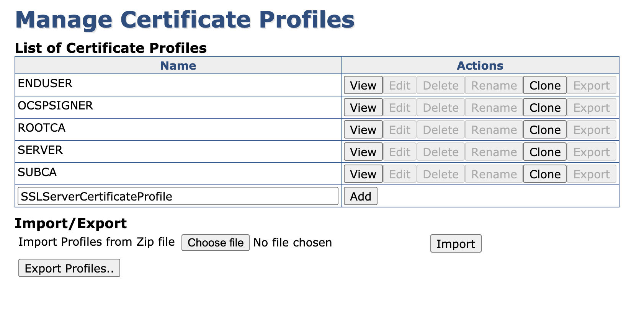This screenshot has width=644, height=310.
Task: View the OCSPSIGNER profile
Action: 363,108
